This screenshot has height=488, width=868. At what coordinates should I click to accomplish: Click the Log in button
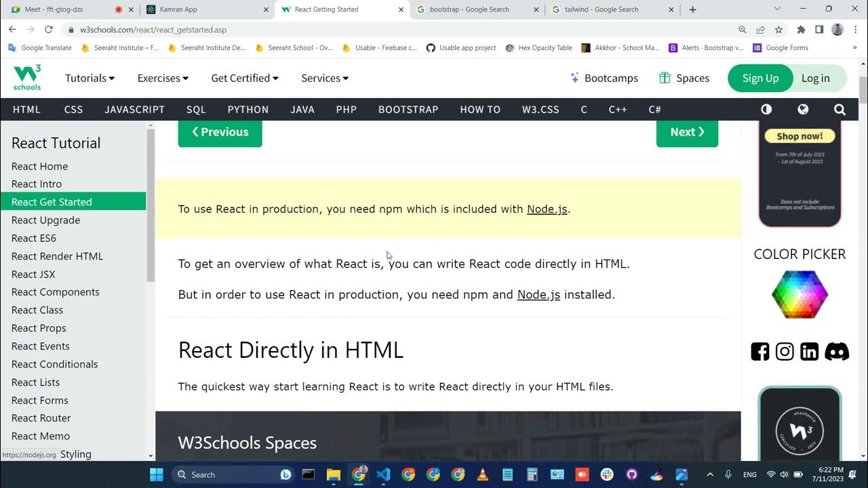(x=816, y=78)
